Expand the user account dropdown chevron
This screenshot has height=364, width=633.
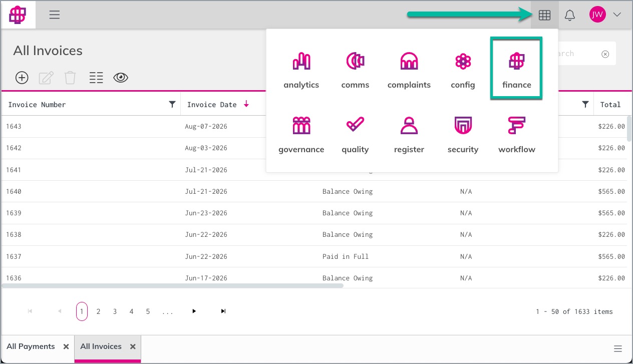[x=617, y=15]
